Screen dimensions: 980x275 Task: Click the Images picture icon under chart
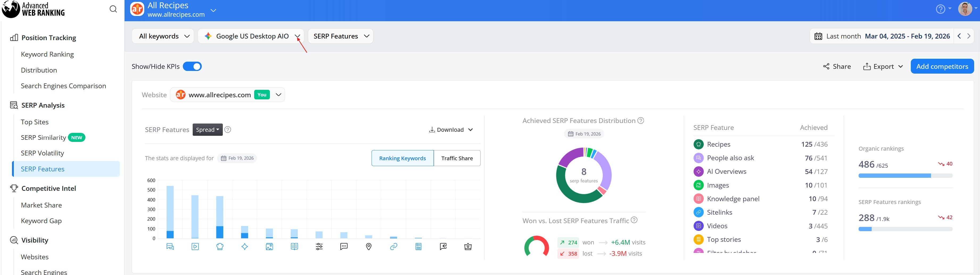tap(269, 247)
